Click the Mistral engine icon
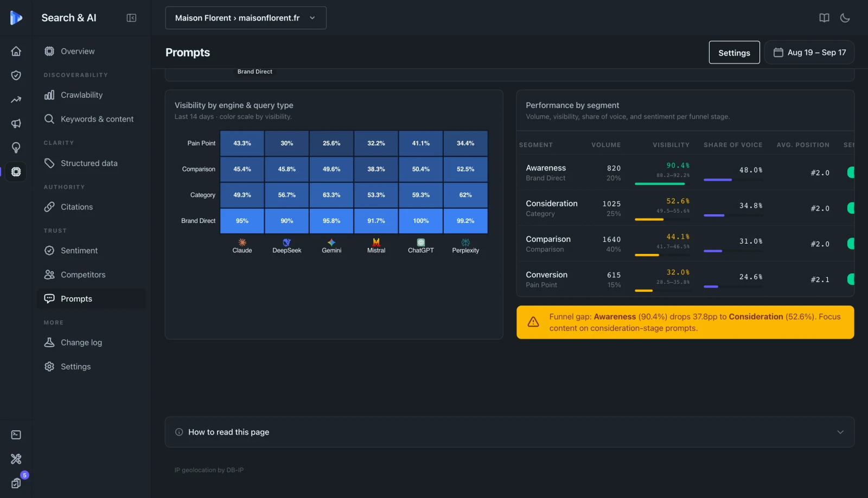868x498 pixels. click(x=376, y=242)
